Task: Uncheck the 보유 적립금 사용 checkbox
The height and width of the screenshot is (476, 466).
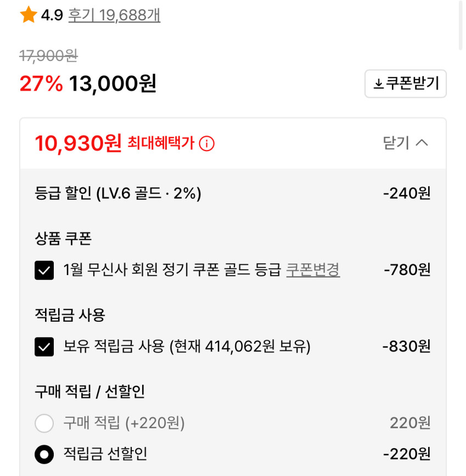Action: click(x=44, y=346)
